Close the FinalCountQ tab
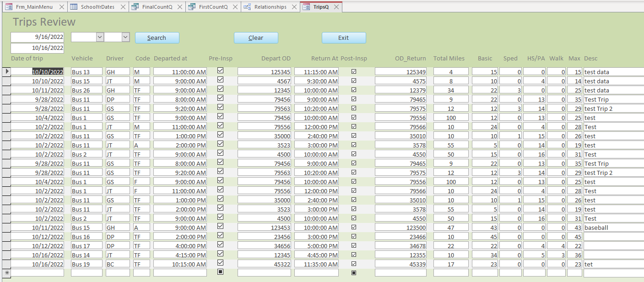Image resolution: width=644 pixels, height=282 pixels. tap(180, 7)
